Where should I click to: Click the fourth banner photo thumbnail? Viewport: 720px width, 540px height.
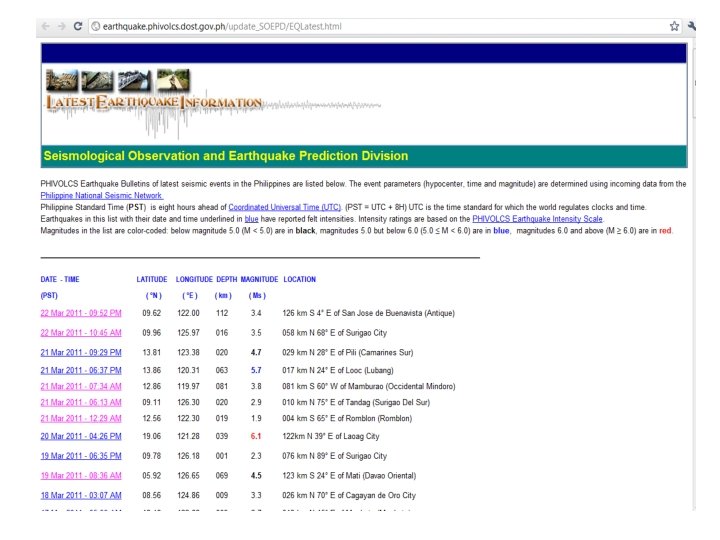coord(173,79)
